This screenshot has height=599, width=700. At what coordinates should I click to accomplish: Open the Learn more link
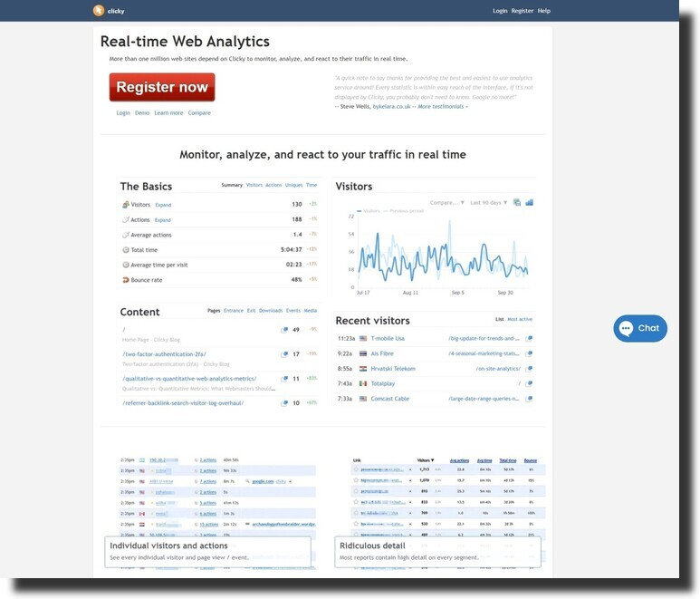click(168, 113)
